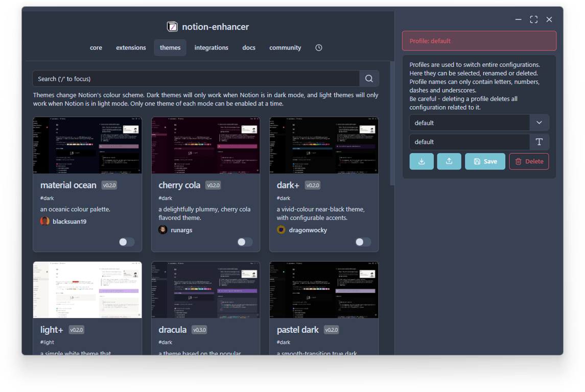Enable the cherry cola theme toggle
The image size is (585, 392).
[x=245, y=242]
